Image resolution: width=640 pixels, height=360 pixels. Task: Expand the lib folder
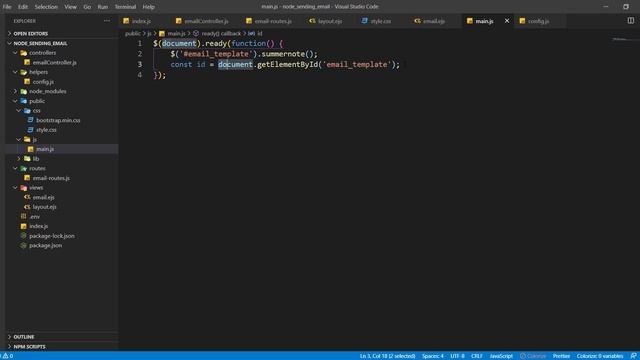19,159
